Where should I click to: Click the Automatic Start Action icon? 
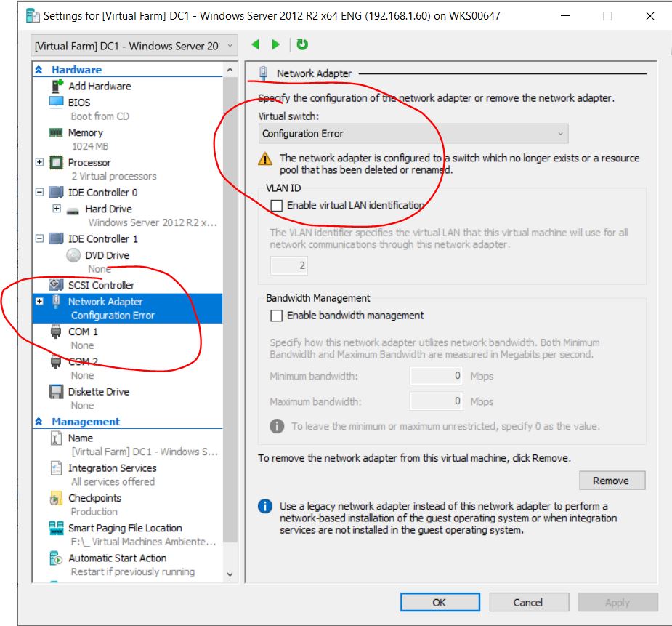click(x=56, y=558)
